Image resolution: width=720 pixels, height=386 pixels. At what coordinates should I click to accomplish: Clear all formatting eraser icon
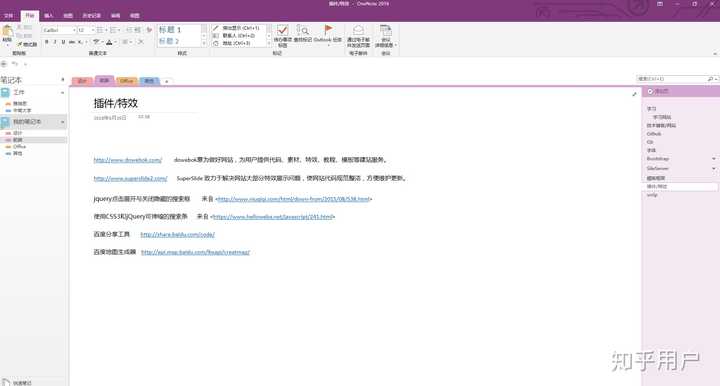tap(149, 30)
